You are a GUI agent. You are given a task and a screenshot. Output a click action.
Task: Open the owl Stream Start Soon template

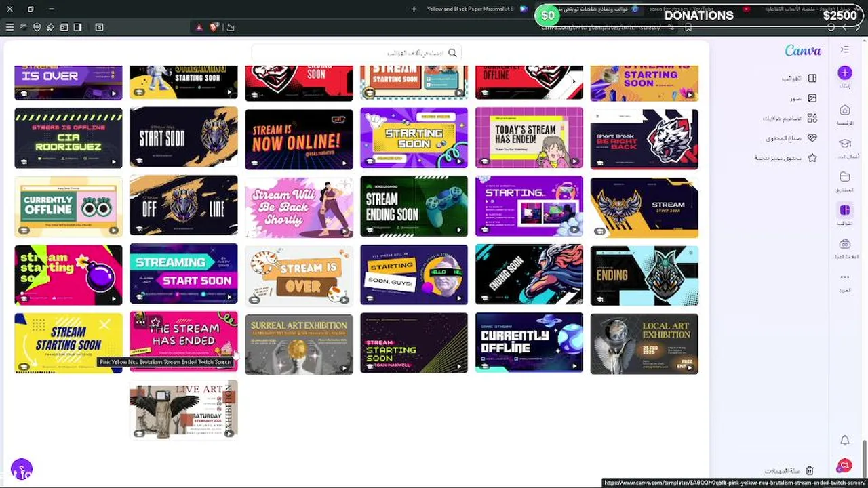644,206
